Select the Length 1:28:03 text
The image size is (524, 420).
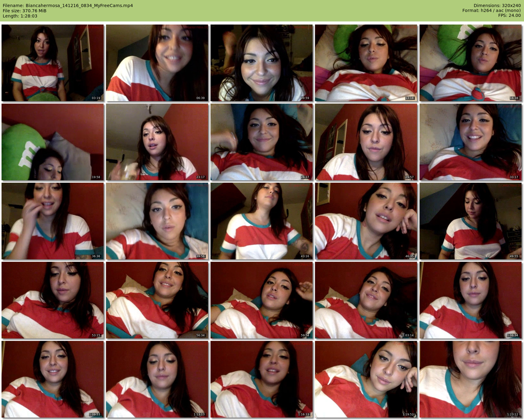click(x=20, y=16)
